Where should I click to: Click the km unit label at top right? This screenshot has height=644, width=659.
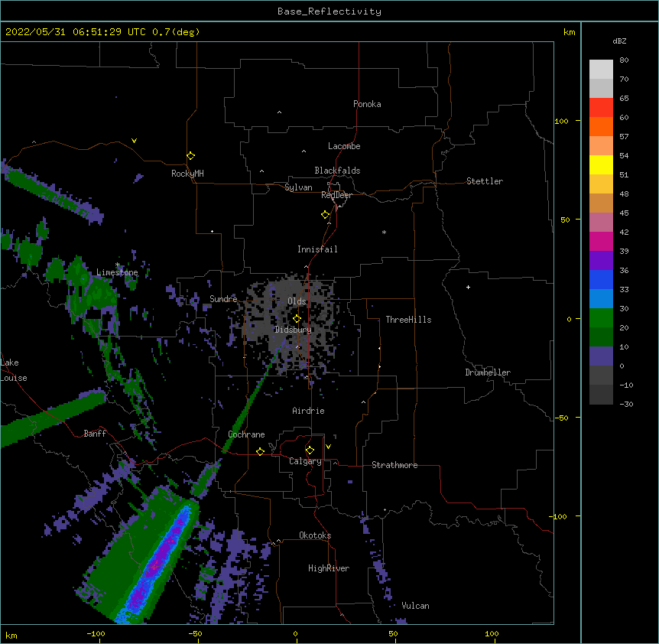569,32
